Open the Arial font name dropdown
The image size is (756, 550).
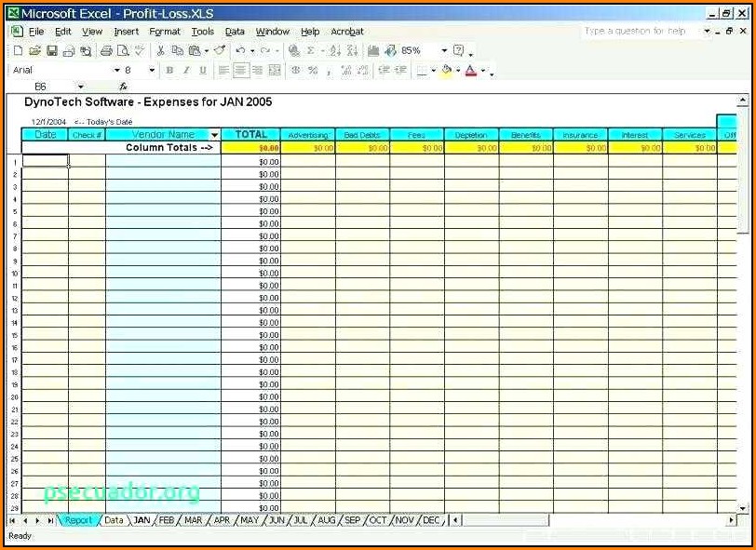tap(116, 71)
